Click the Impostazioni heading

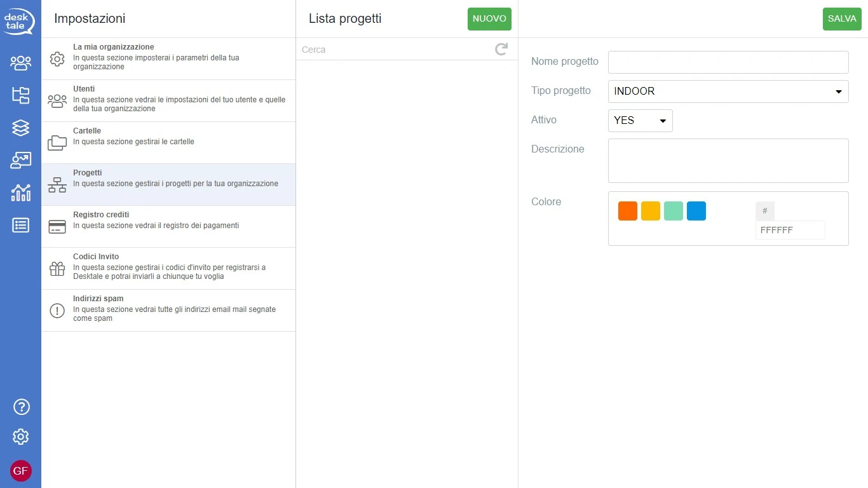pos(90,18)
